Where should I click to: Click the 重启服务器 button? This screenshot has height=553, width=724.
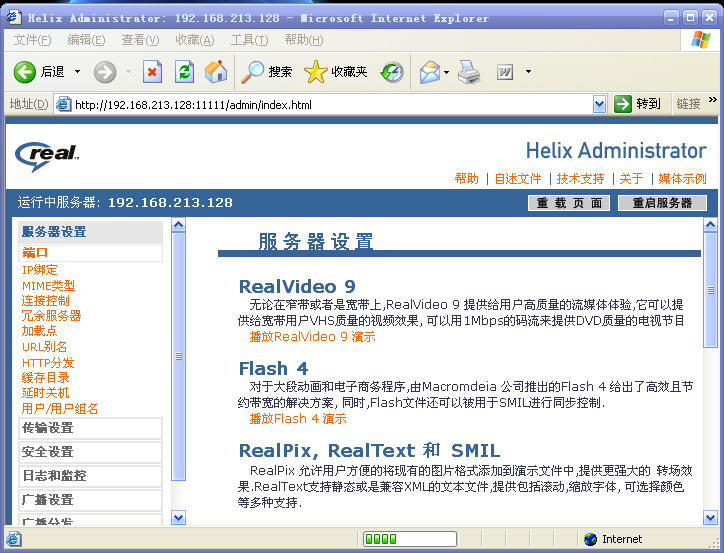[662, 203]
